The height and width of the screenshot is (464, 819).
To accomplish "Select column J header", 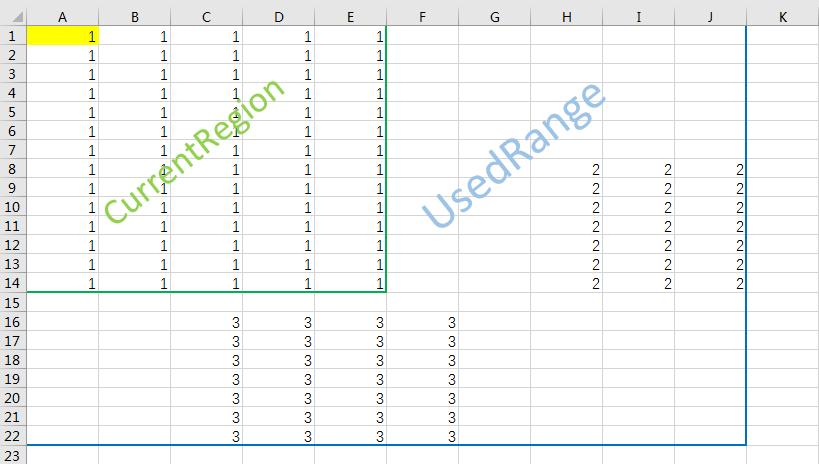I will pyautogui.click(x=711, y=17).
